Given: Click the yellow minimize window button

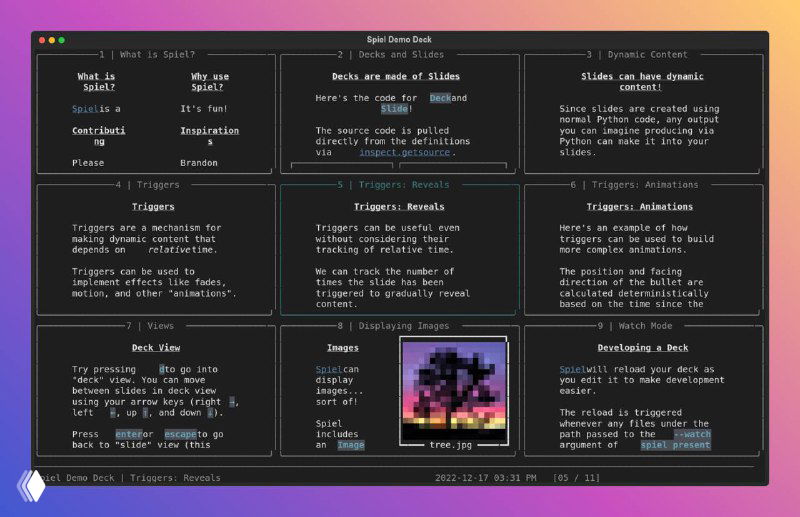Looking at the screenshot, I should [x=52, y=40].
